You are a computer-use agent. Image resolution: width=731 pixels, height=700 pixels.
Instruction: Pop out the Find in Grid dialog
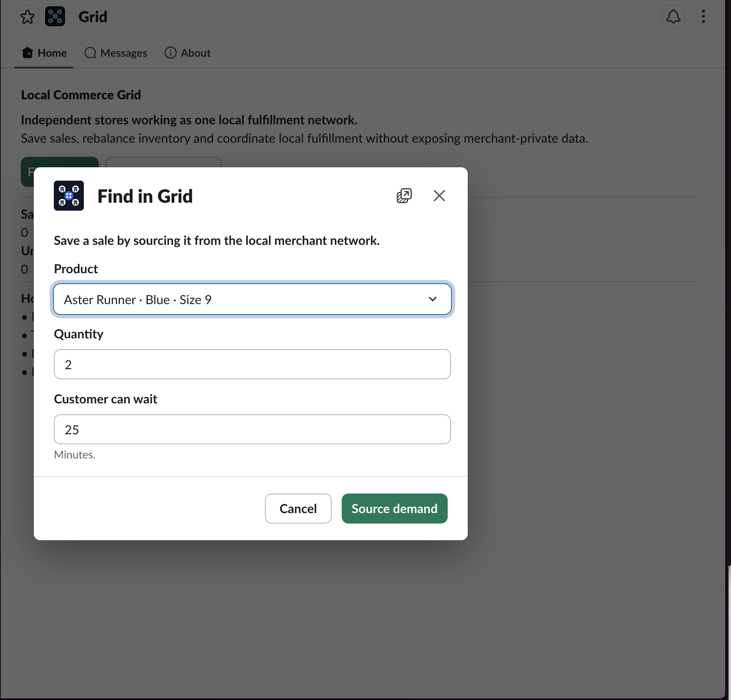(x=404, y=196)
